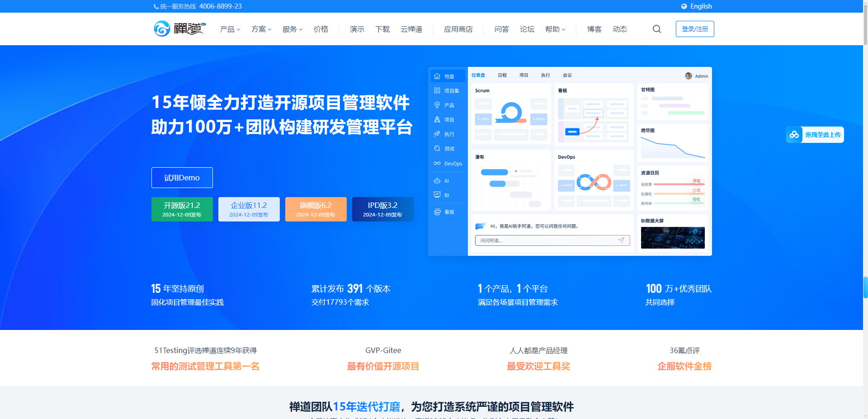Screen dimensions: 868x419
Task: Switch to the 会议 tab
Action: pyautogui.click(x=567, y=75)
